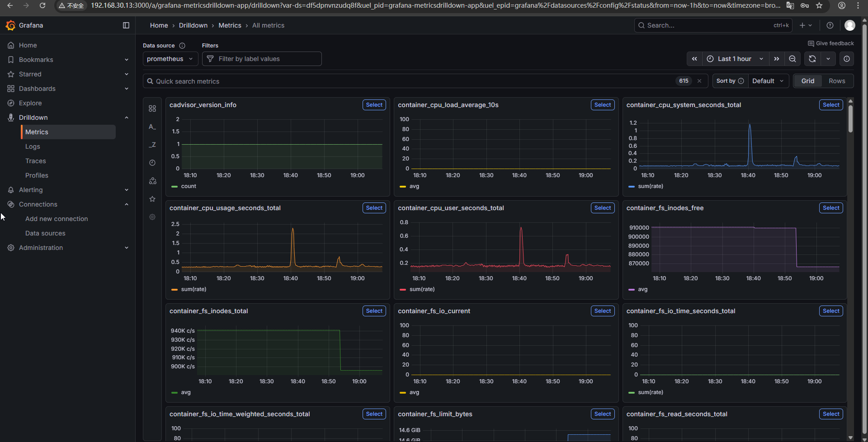Viewport: 868px width, 442px height.
Task: Open the rules filter grid icon in side toolbar
Action: (152, 108)
